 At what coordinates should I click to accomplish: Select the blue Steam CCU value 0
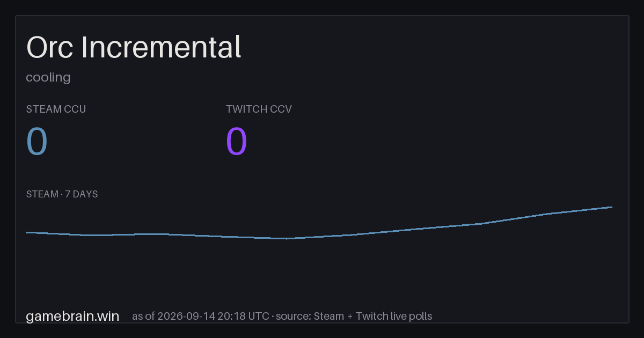coord(37,142)
